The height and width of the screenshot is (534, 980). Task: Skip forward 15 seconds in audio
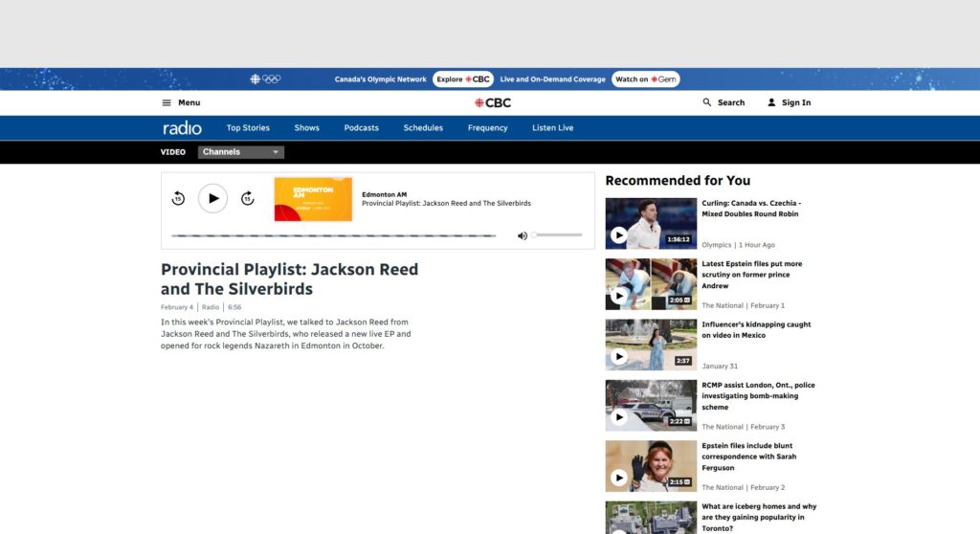pyautogui.click(x=247, y=198)
